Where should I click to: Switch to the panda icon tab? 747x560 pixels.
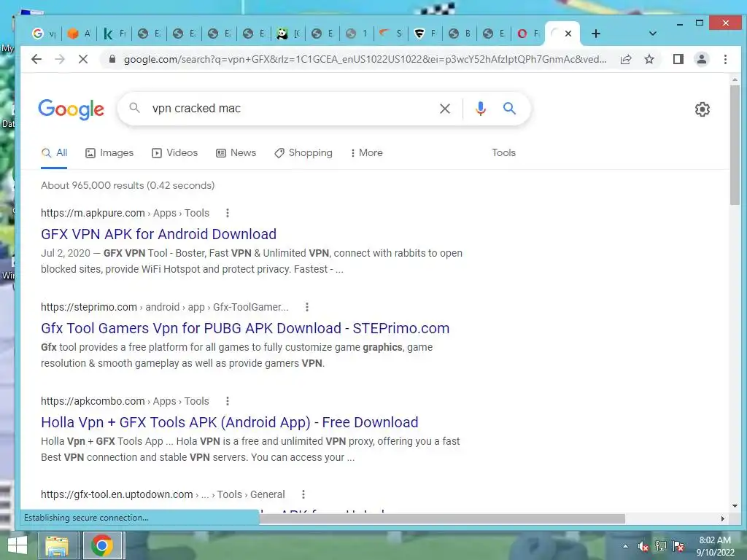(289, 34)
